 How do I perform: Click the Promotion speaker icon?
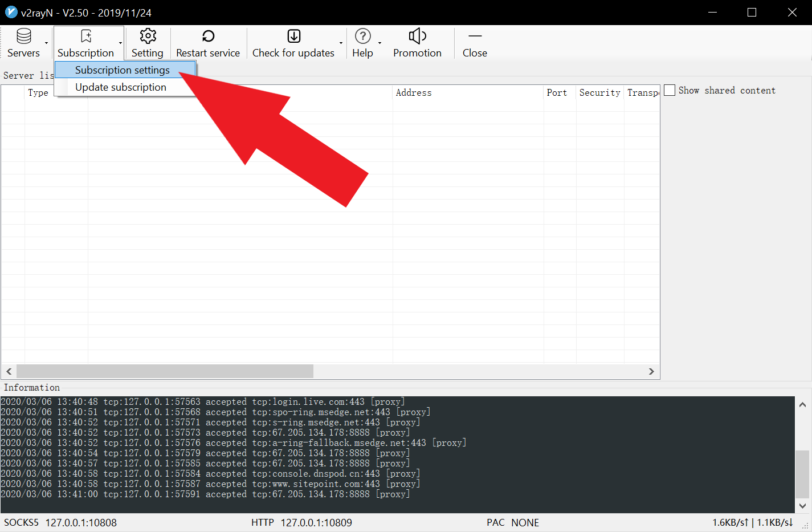(x=417, y=36)
